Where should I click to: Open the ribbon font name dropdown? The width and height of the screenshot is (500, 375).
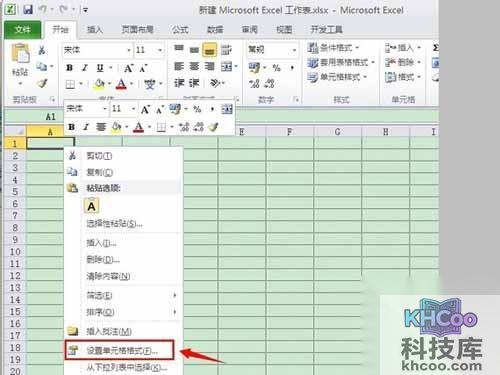(x=129, y=50)
